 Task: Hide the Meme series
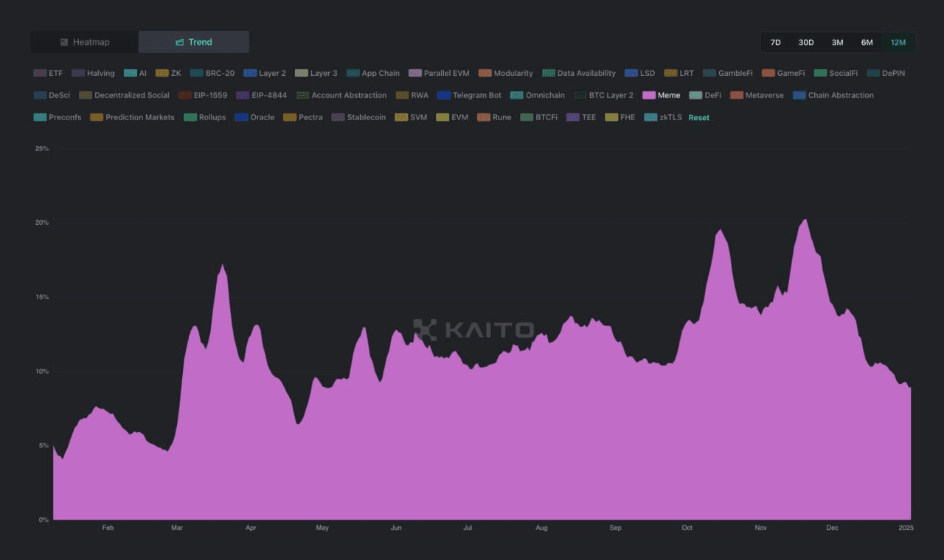[662, 95]
